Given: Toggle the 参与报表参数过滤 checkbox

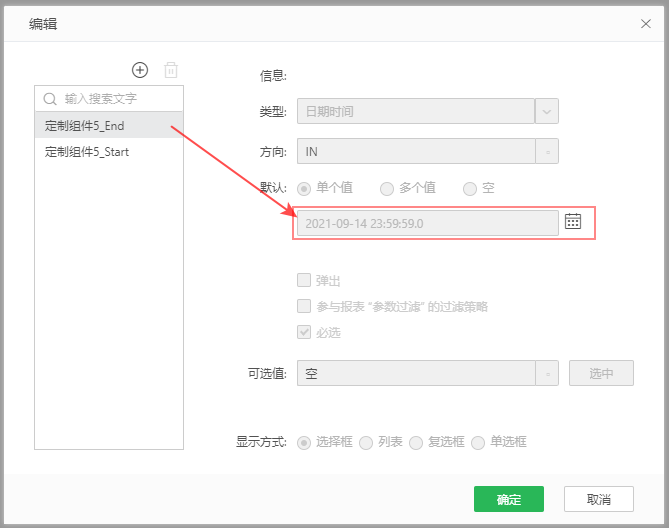Looking at the screenshot, I should click(304, 307).
